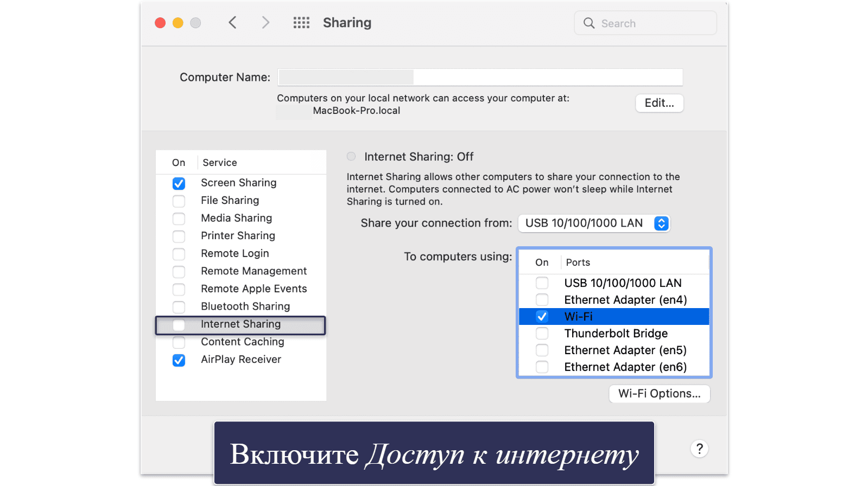Select the Bluetooth Sharing service row
The width and height of the screenshot is (868, 486).
[x=241, y=306]
